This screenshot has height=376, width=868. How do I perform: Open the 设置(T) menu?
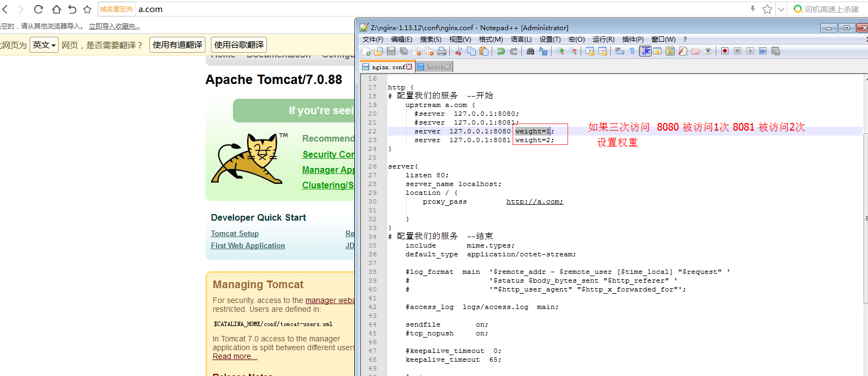coord(550,40)
